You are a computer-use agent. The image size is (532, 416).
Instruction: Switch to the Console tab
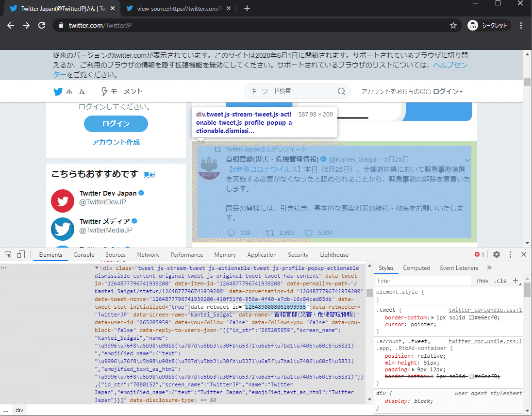pos(84,254)
